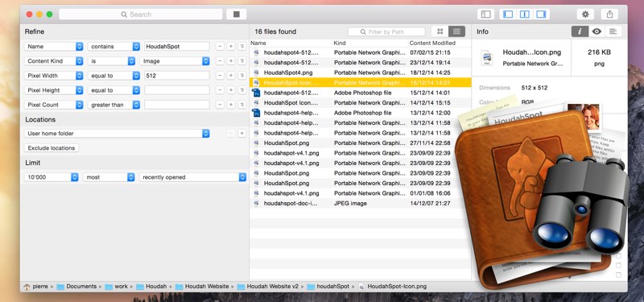Show only the left pane layout
This screenshot has height=302, width=644.
point(508,14)
